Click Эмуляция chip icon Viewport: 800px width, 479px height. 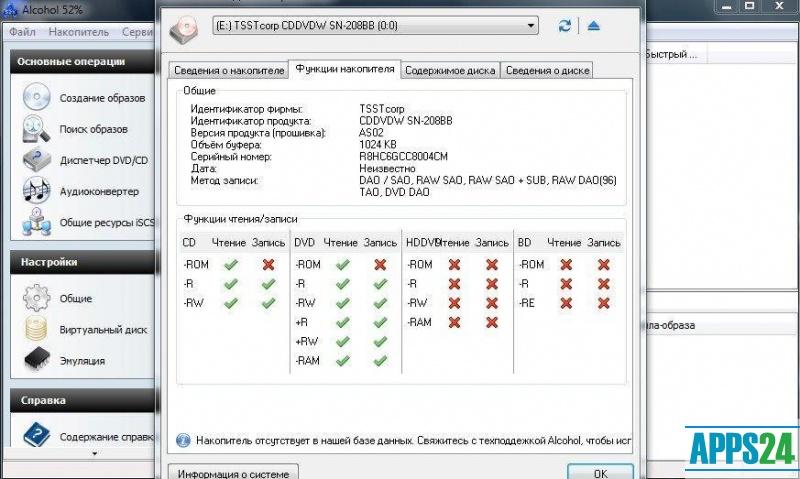click(x=36, y=359)
